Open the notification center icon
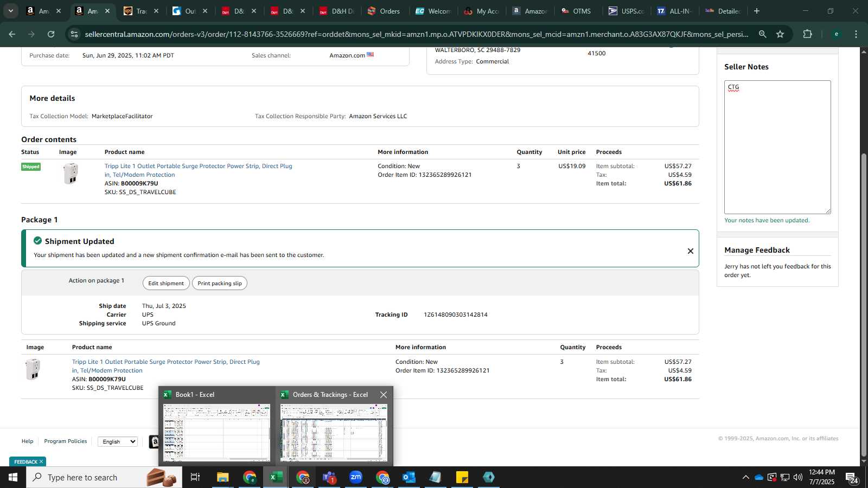The width and height of the screenshot is (868, 488). [852, 478]
